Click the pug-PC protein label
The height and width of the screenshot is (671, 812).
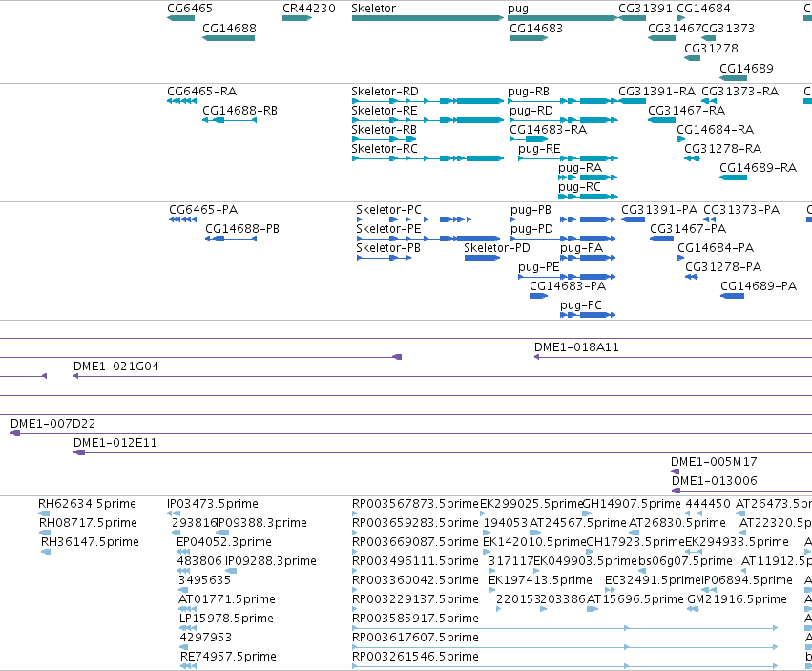[581, 305]
